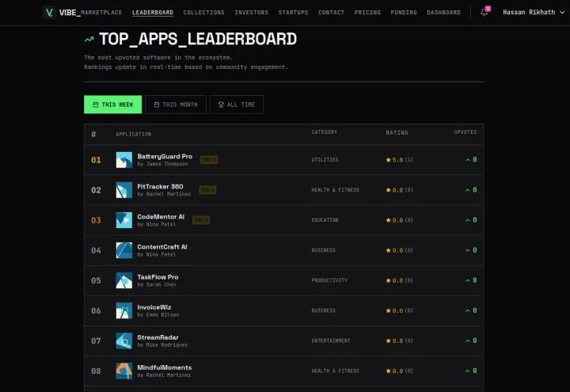The width and height of the screenshot is (570, 392).
Task: Open the Pricing nav link
Action: pyautogui.click(x=367, y=13)
